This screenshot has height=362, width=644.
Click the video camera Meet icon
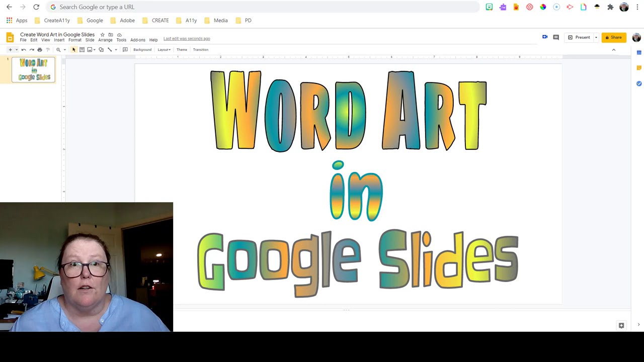(545, 37)
